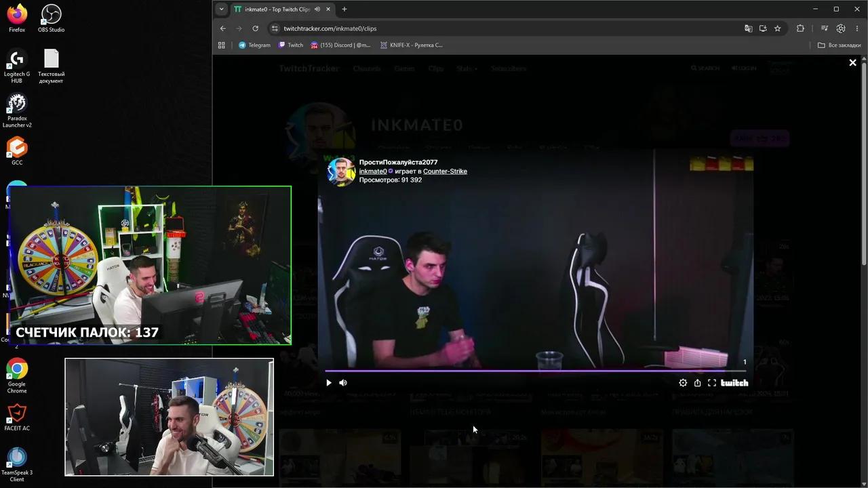Open Chrome three-dot menu
The width and height of the screenshot is (868, 488).
click(x=857, y=28)
